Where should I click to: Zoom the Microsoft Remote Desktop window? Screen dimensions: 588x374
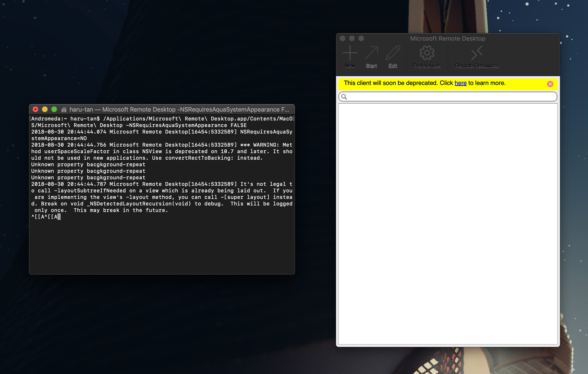[x=361, y=38]
